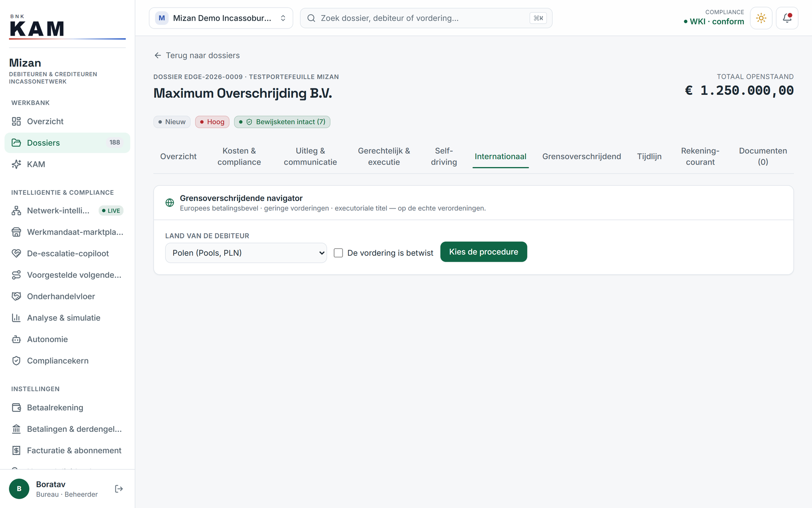Click the Dossiers folder icon
Viewport: 812px width, 508px height.
pos(16,143)
